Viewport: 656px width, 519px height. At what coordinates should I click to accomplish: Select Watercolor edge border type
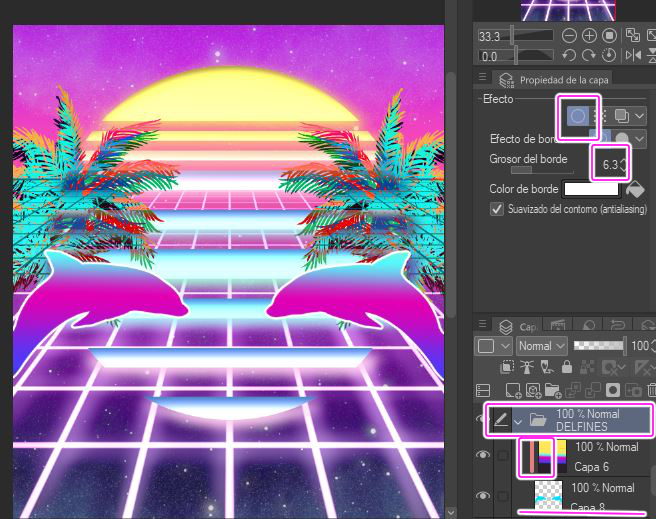click(x=622, y=138)
